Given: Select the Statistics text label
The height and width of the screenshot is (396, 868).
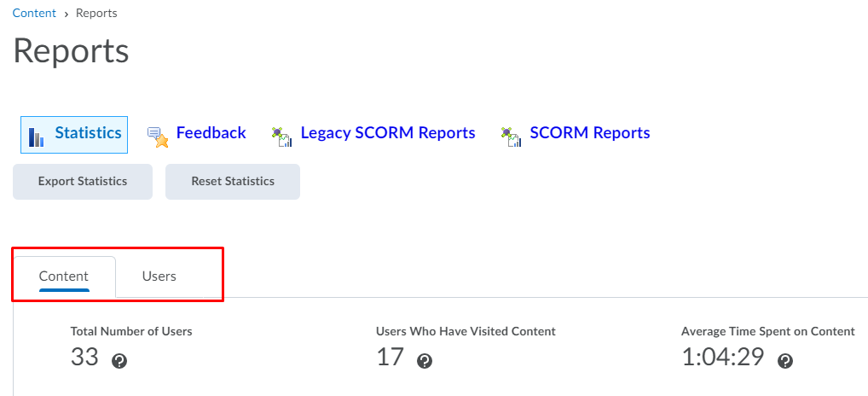Looking at the screenshot, I should pos(88,133).
